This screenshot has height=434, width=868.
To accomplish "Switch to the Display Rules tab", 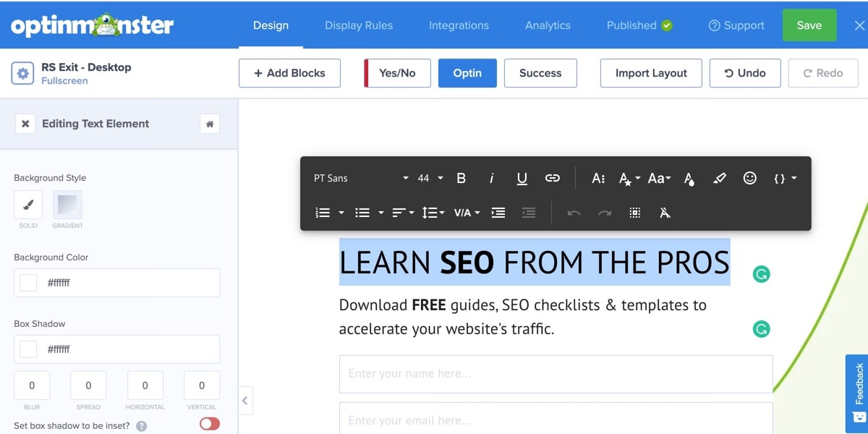I will 359,25.
